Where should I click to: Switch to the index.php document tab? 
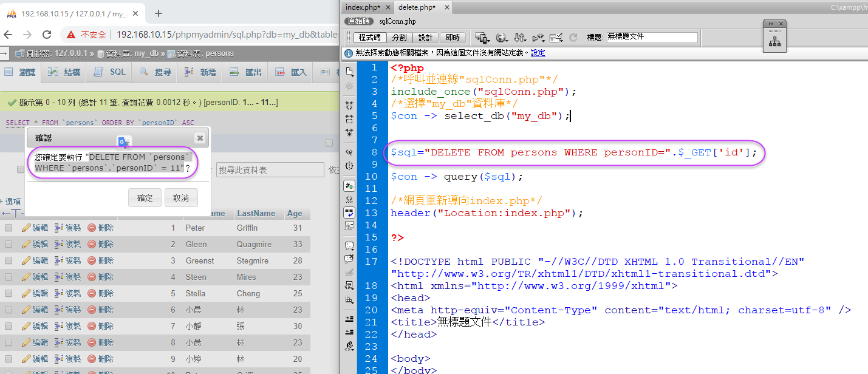pyautogui.click(x=363, y=7)
